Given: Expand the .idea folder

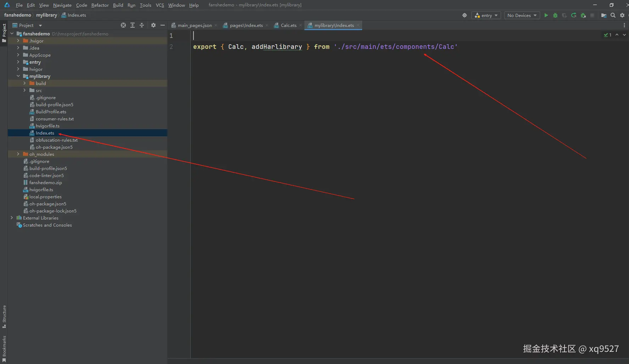Looking at the screenshot, I should coord(18,48).
